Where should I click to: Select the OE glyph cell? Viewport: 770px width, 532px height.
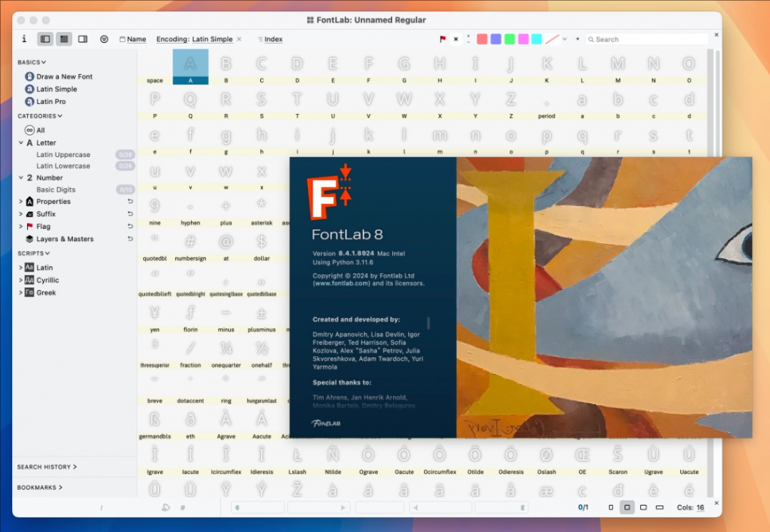coord(582,459)
